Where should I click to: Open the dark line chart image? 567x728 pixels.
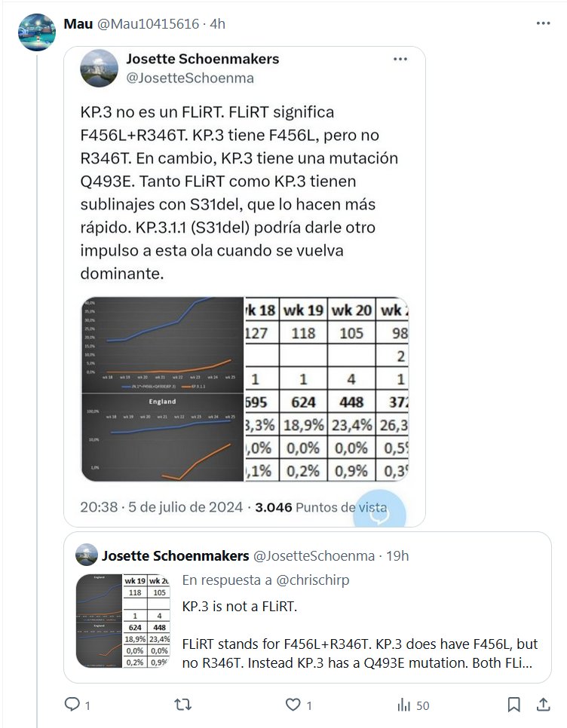click(x=162, y=389)
